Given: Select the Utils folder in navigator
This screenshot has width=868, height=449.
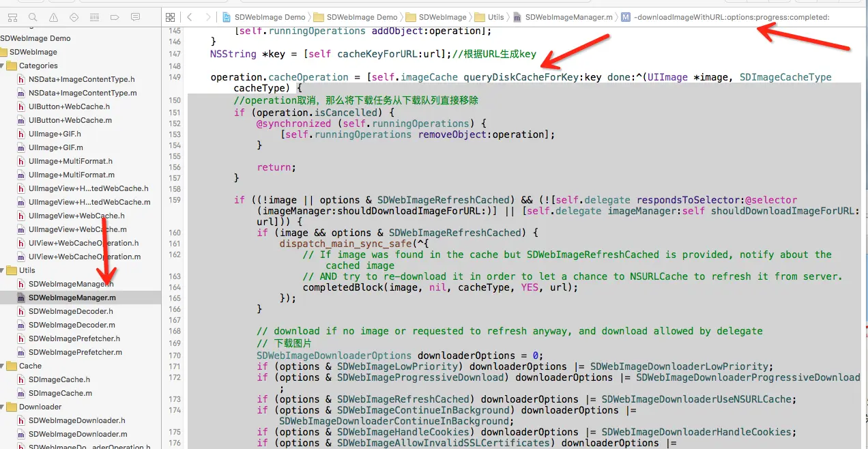Looking at the screenshot, I should (27, 270).
